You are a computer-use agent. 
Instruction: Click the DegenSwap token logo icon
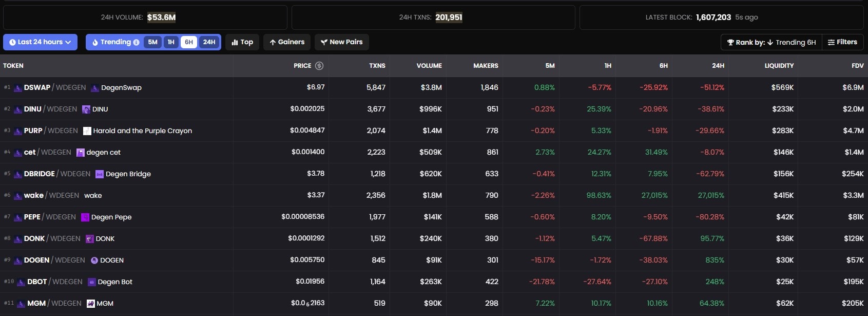pos(95,88)
